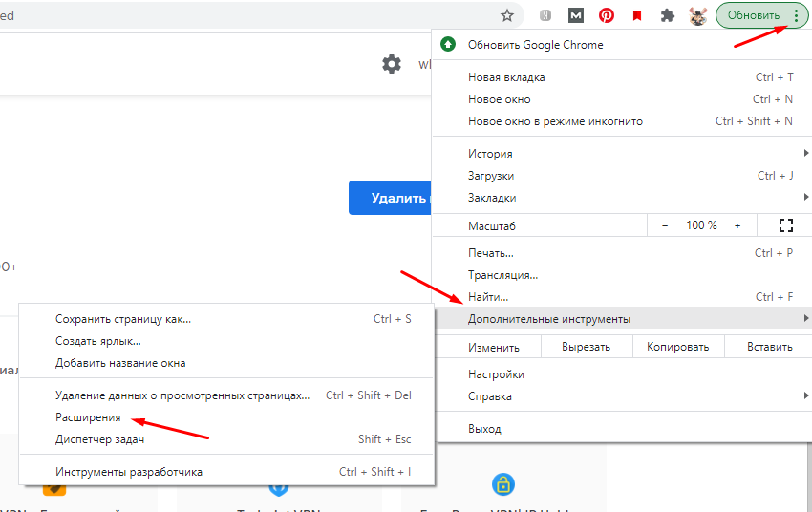
Task: Open Новое окно в режиме инкогнито
Action: click(x=622, y=121)
